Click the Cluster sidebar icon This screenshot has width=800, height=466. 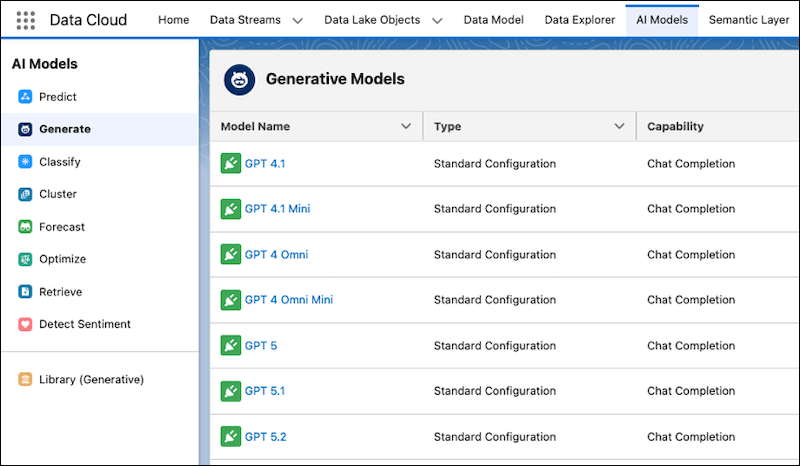coord(25,194)
